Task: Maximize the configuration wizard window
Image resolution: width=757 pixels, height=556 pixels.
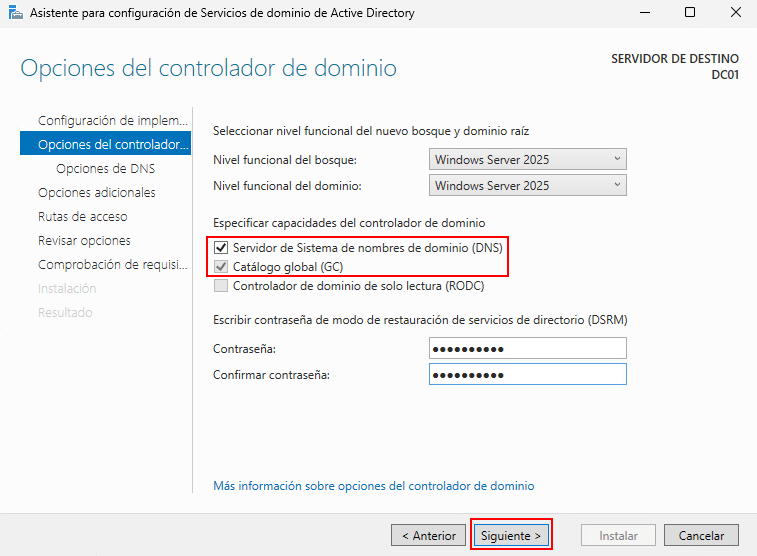Action: 690,13
